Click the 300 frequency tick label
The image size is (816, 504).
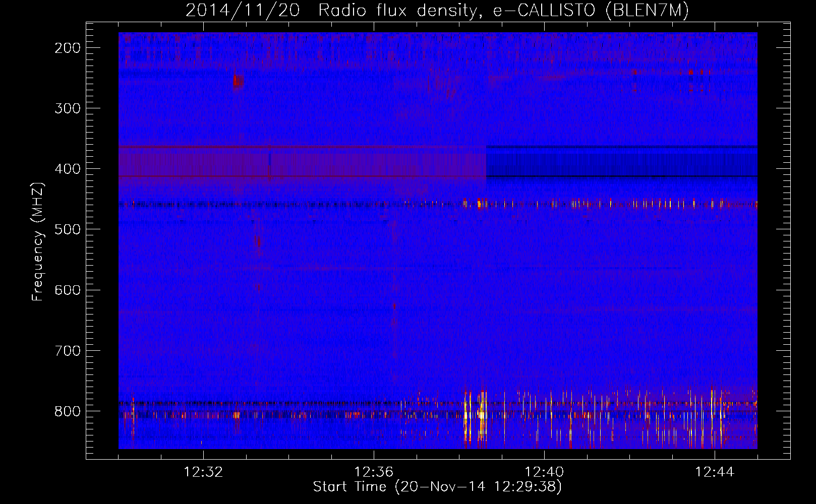[68, 108]
